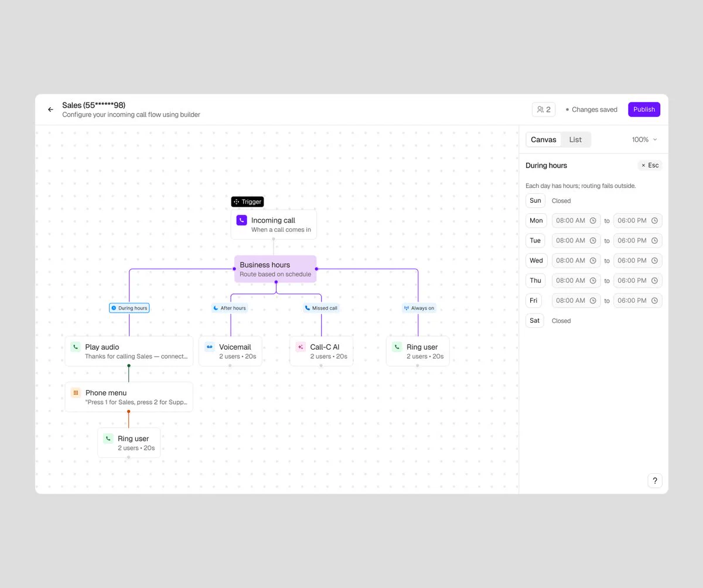Click the Call-C AI sparkle icon
Viewport: 703px width, 588px height.
(301, 347)
